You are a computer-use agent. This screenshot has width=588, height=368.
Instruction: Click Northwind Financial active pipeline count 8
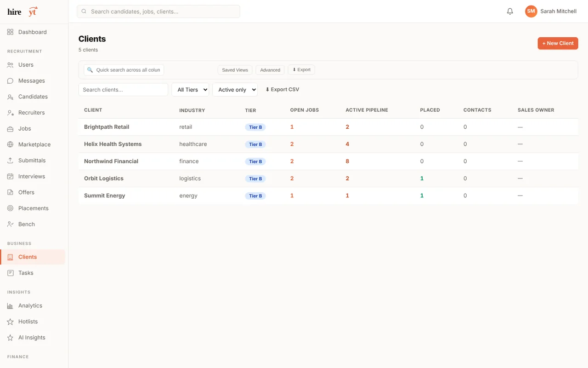pos(347,161)
